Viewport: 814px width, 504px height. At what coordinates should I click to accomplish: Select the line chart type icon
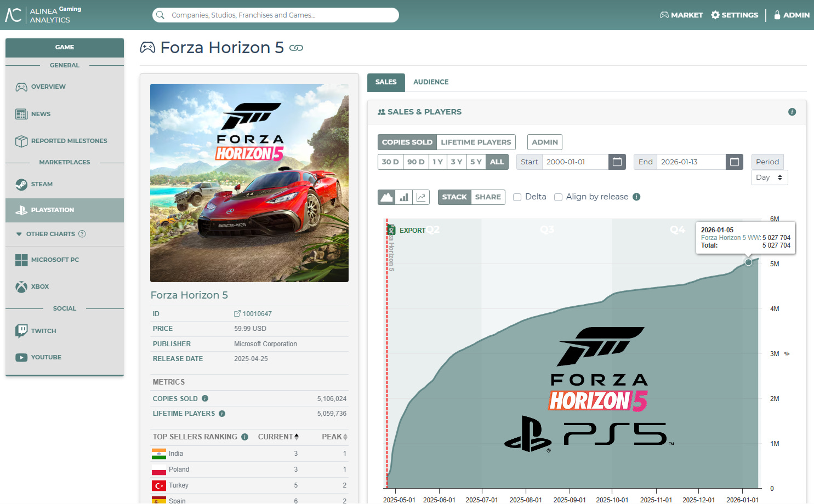tap(421, 197)
